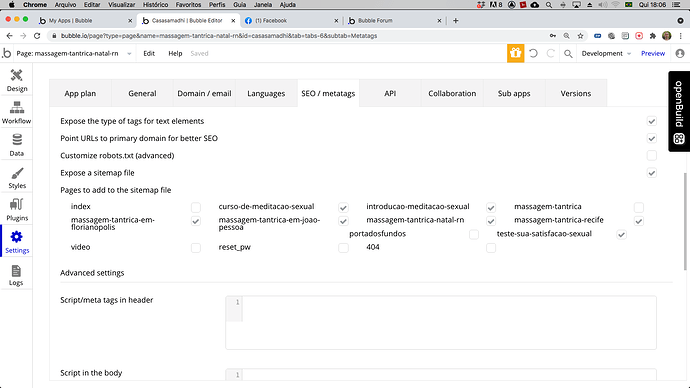Open Spotlight search in macOS menu bar
The height and width of the screenshot is (388, 690).
(549, 5)
